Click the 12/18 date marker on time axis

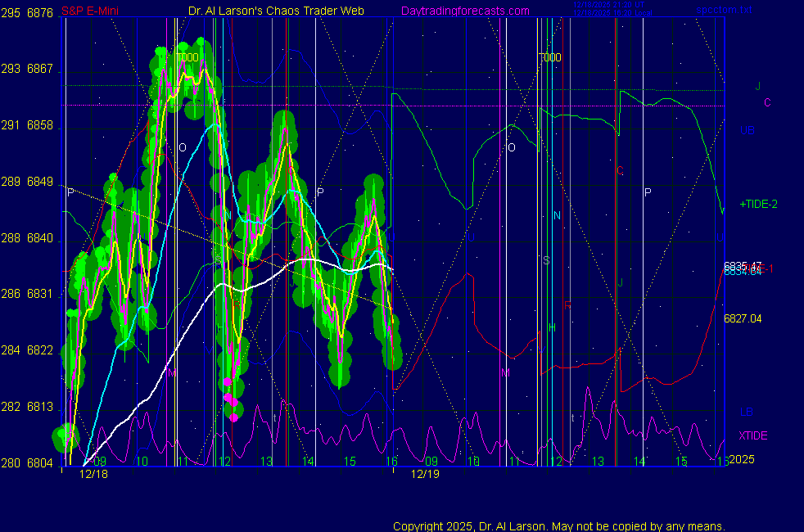pyautogui.click(x=94, y=474)
